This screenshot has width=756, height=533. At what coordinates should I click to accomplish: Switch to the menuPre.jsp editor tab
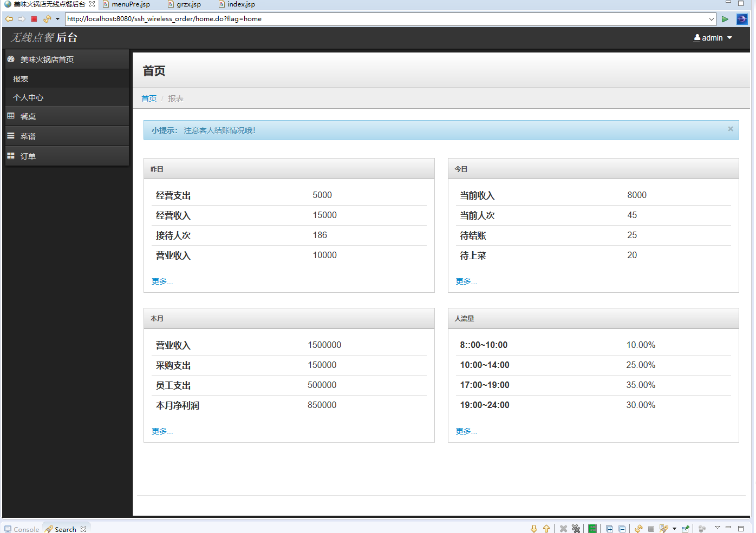[x=130, y=4]
